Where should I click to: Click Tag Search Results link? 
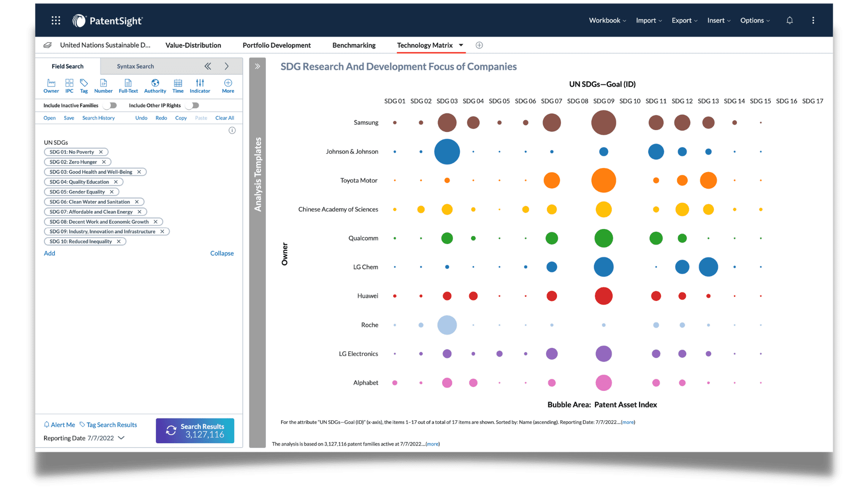click(x=108, y=425)
